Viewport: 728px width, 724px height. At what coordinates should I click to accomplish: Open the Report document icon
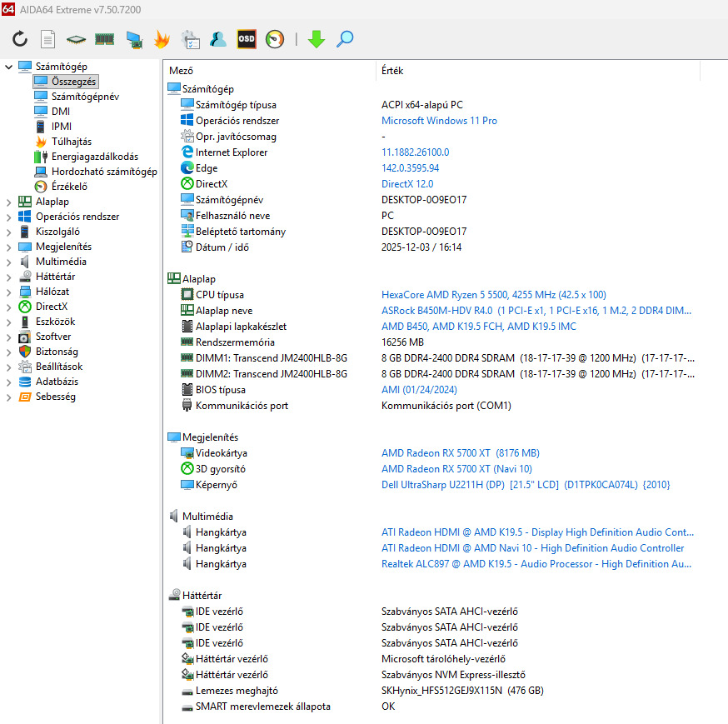click(x=47, y=39)
